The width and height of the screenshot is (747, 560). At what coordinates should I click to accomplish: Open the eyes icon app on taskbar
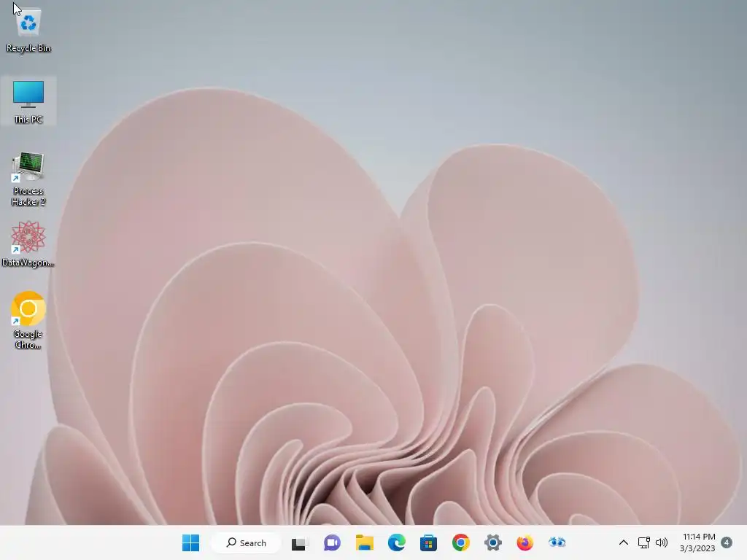pyautogui.click(x=557, y=542)
